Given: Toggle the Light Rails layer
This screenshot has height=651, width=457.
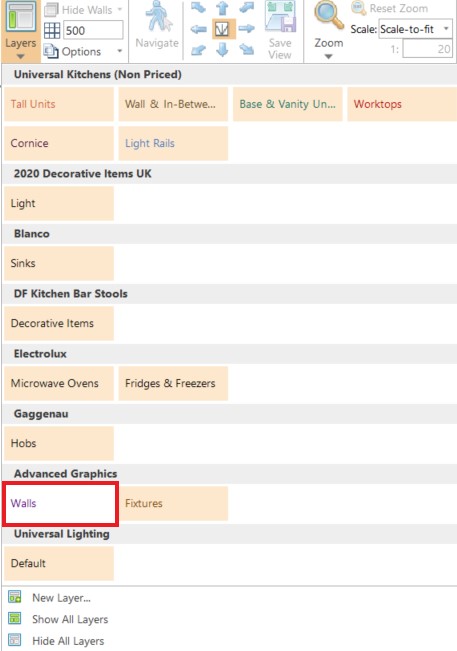Looking at the screenshot, I should (x=173, y=143).
